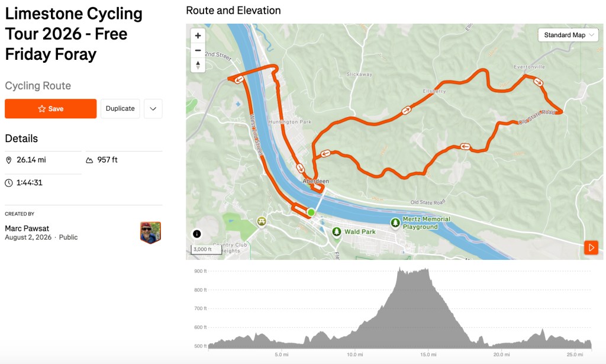Image resolution: width=606 pixels, height=364 pixels.
Task: Zoom out on the route map
Action: (x=198, y=50)
